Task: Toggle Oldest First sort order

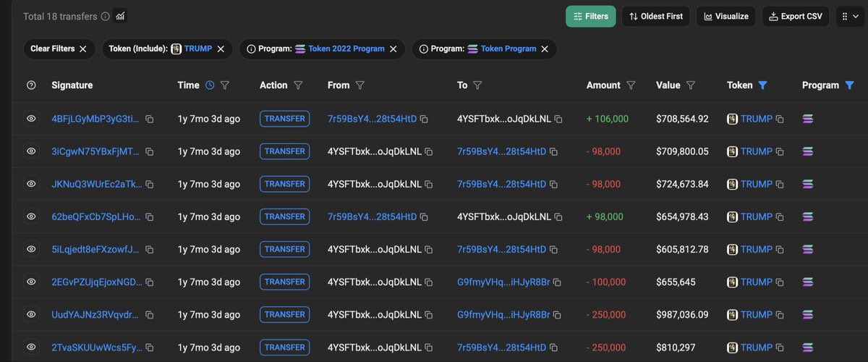Action: pos(655,16)
